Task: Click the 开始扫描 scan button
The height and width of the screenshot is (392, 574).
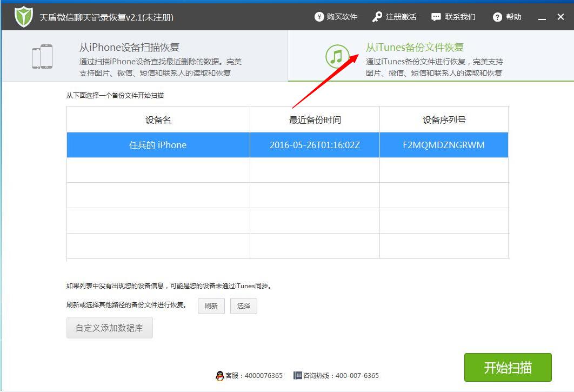Action: (x=508, y=367)
